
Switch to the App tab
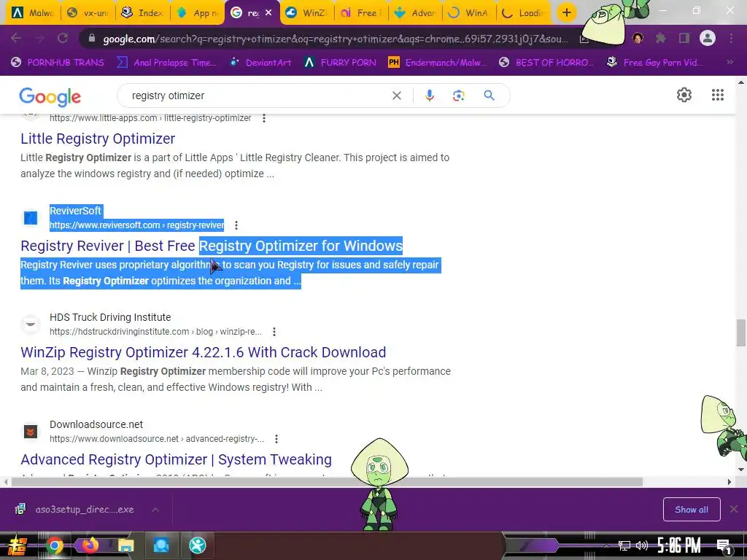click(x=197, y=13)
